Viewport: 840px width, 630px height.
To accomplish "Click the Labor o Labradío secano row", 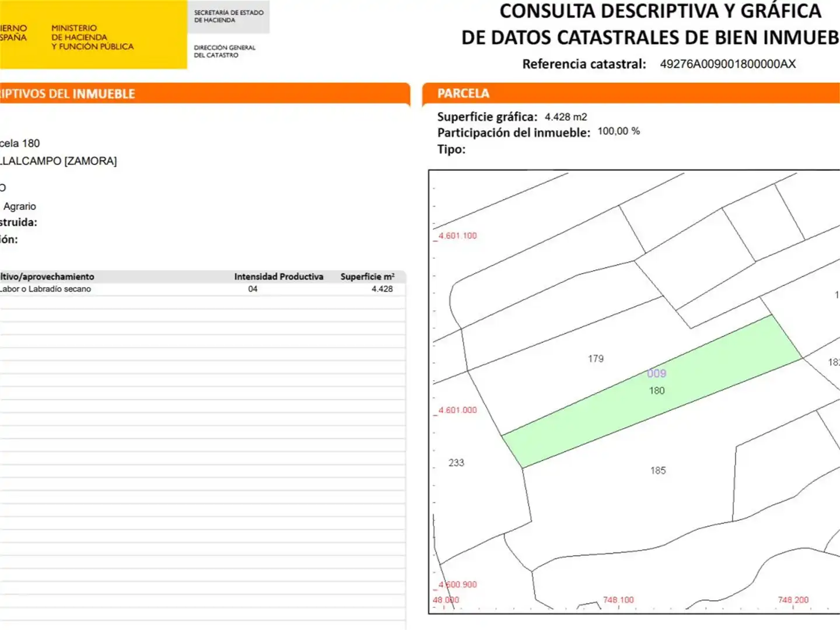I will click(202, 289).
